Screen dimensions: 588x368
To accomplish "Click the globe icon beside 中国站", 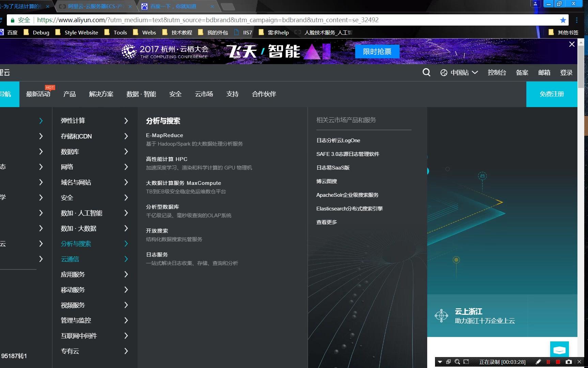I will tap(444, 73).
